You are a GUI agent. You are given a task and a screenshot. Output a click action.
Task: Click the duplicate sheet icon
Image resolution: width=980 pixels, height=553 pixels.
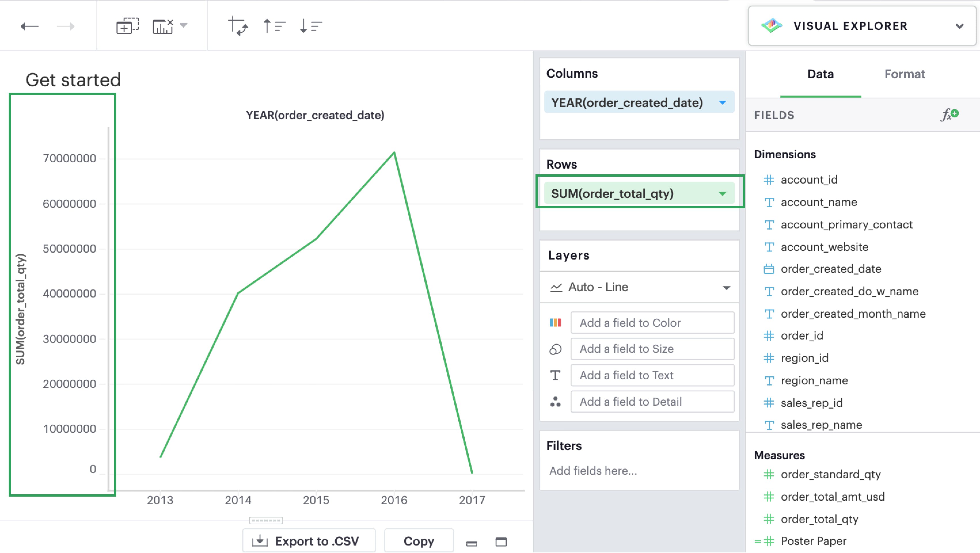pyautogui.click(x=127, y=26)
